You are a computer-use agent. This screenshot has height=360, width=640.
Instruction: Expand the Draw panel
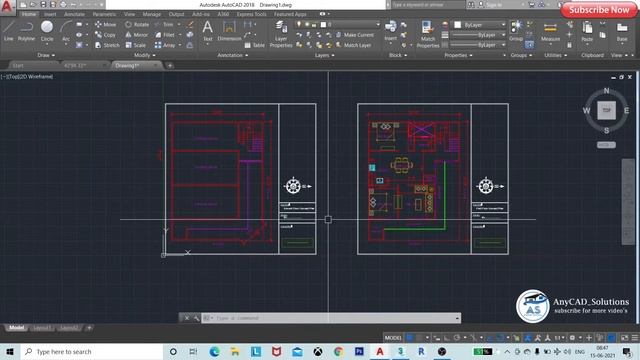[x=46, y=55]
